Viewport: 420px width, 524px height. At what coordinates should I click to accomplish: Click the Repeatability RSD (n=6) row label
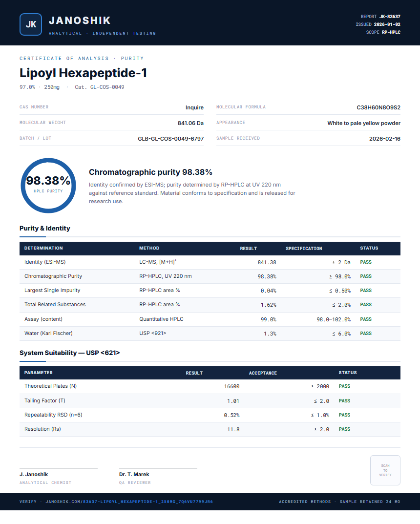[x=53, y=415]
